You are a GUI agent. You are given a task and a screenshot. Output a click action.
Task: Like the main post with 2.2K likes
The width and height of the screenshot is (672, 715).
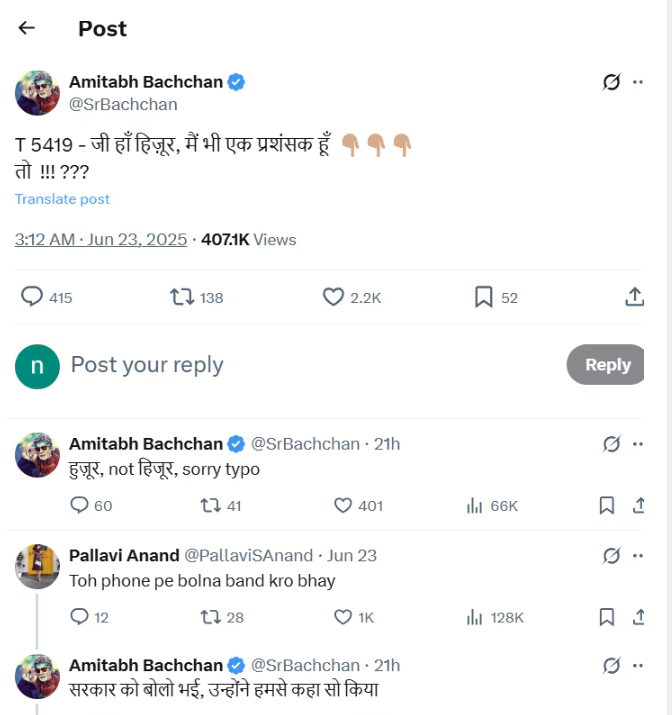(333, 297)
